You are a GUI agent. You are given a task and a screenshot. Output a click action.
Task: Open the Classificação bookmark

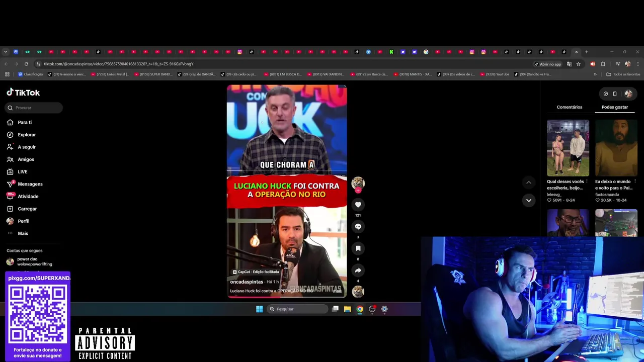30,74
